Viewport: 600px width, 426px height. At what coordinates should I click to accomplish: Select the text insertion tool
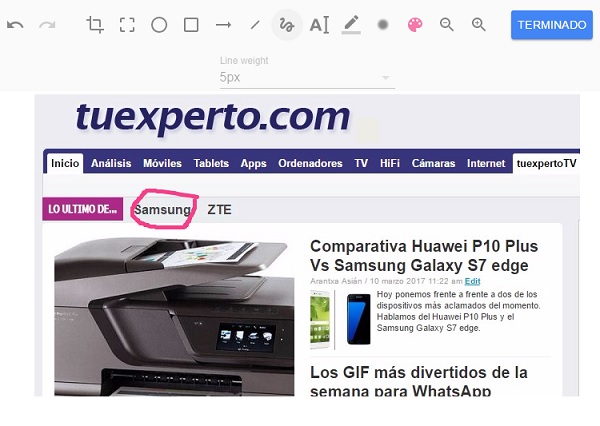tap(319, 25)
